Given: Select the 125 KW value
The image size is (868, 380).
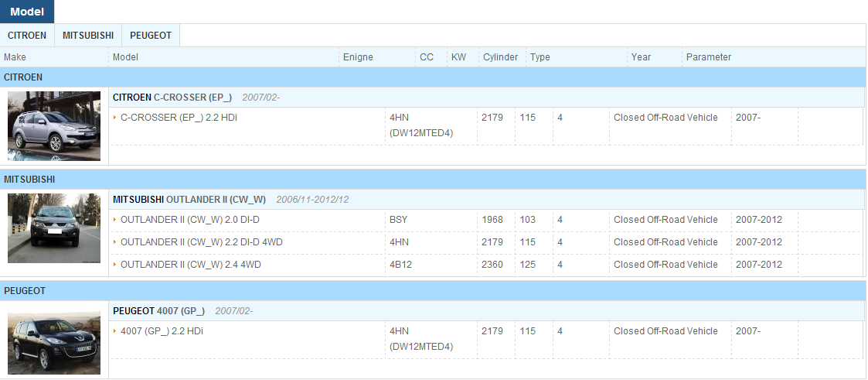Looking at the screenshot, I should tap(528, 265).
